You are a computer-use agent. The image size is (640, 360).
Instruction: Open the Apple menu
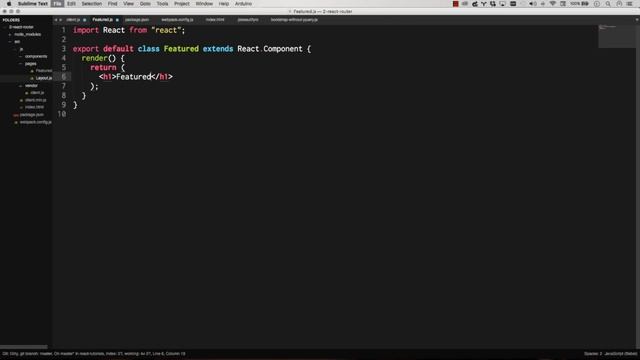(x=9, y=4)
